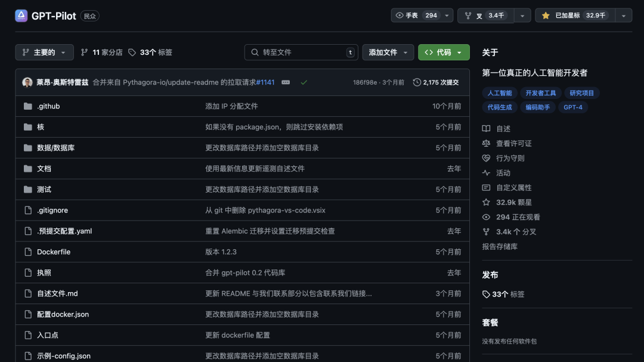Open the green 代码 dropdown
Image resolution: width=644 pixels, height=362 pixels.
pos(444,52)
